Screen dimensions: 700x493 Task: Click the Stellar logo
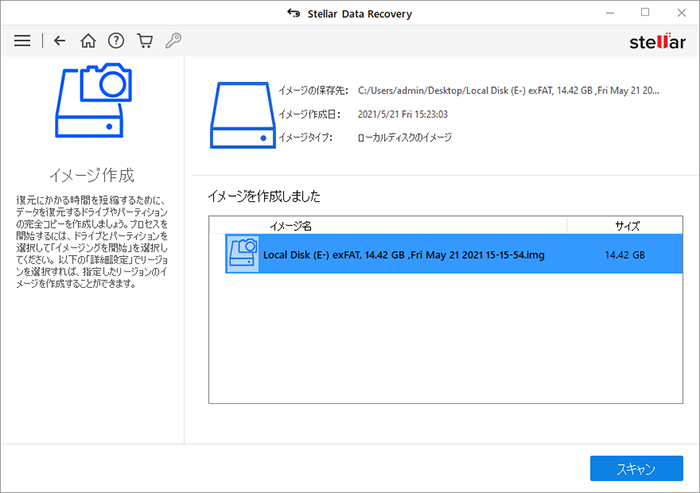coord(655,42)
